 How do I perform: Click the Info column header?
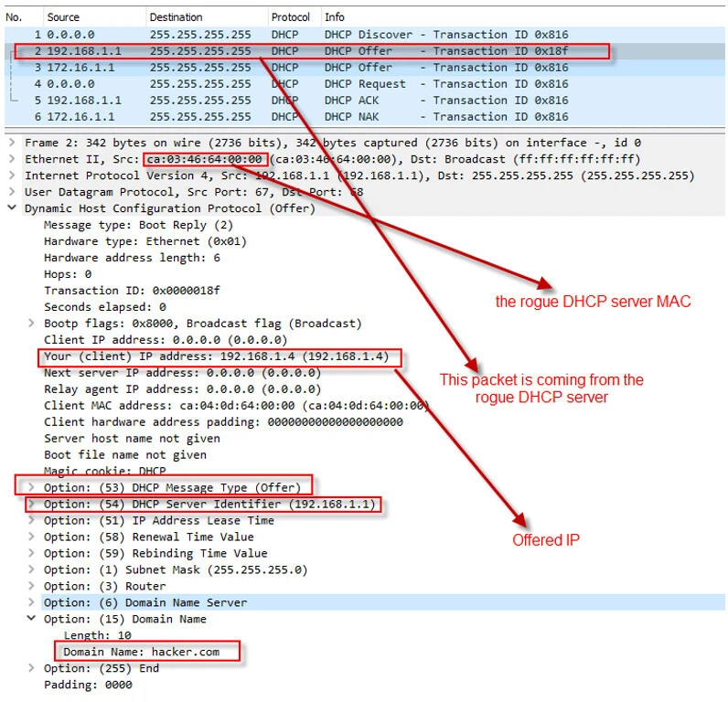click(335, 16)
